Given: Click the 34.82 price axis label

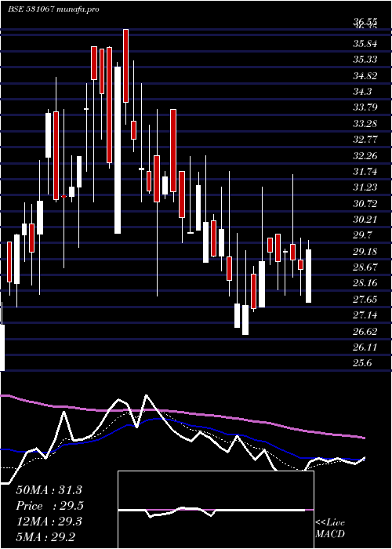Looking at the screenshot, I should [365, 75].
